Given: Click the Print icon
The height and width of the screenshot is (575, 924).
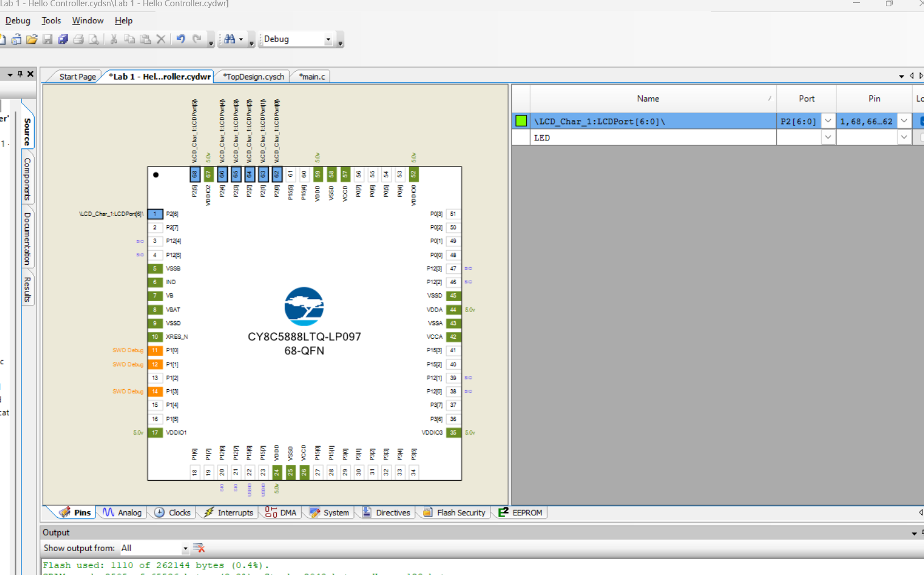Looking at the screenshot, I should coord(78,39).
